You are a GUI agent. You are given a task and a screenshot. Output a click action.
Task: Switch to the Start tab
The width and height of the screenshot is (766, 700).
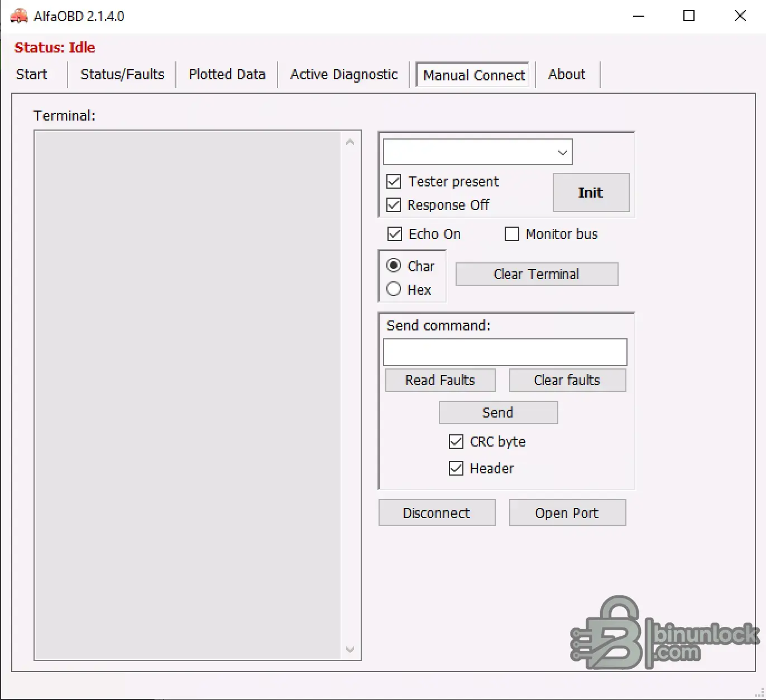point(32,75)
